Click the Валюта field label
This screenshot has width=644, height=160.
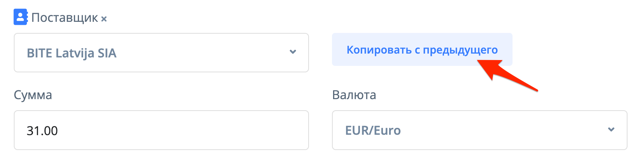click(x=354, y=95)
